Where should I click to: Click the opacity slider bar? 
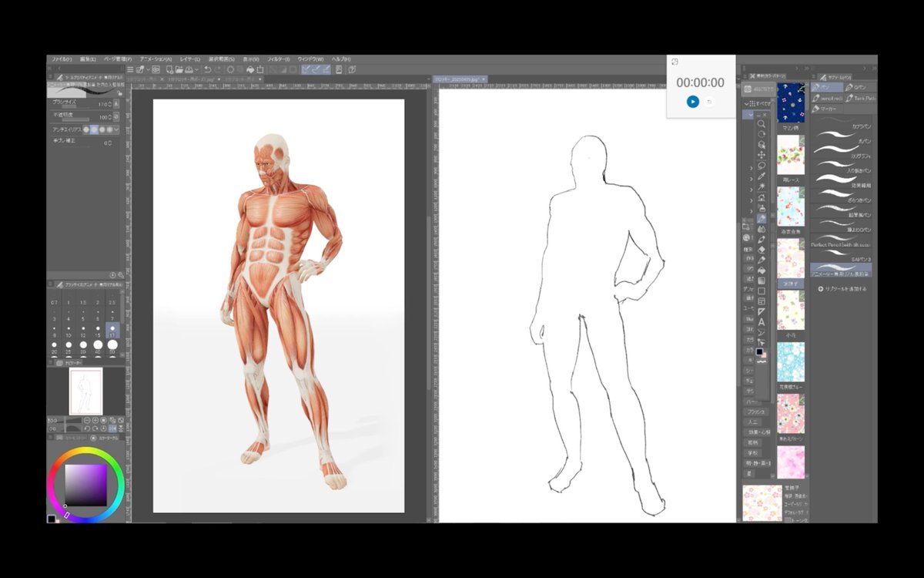pos(75,120)
